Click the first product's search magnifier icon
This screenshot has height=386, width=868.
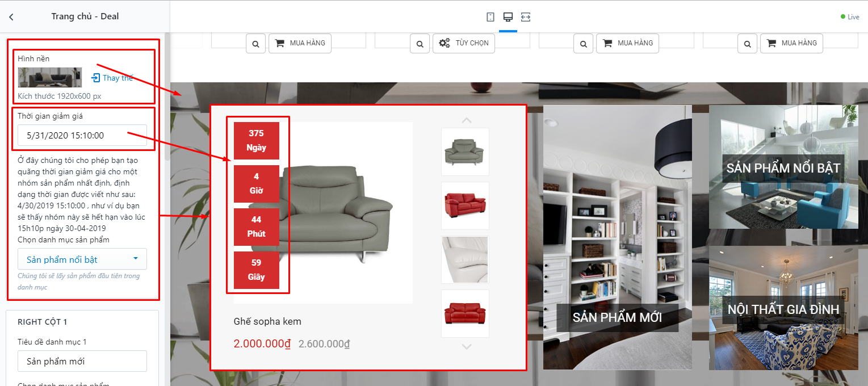(256, 43)
